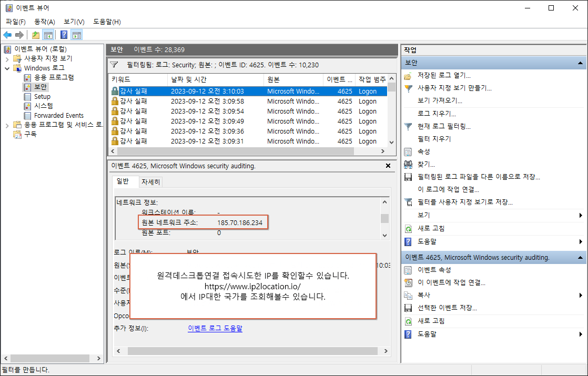Click the Event Viewer (Local) root icon

(x=7, y=49)
